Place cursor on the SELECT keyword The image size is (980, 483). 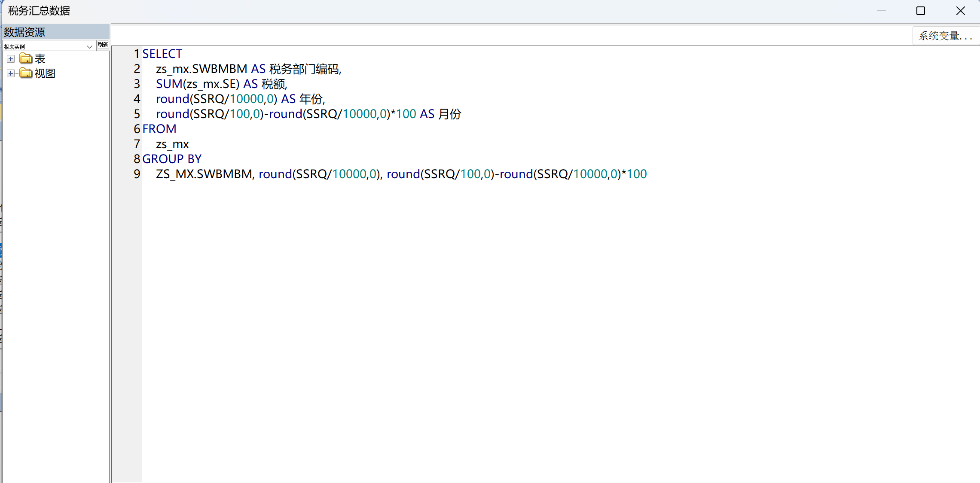point(162,54)
